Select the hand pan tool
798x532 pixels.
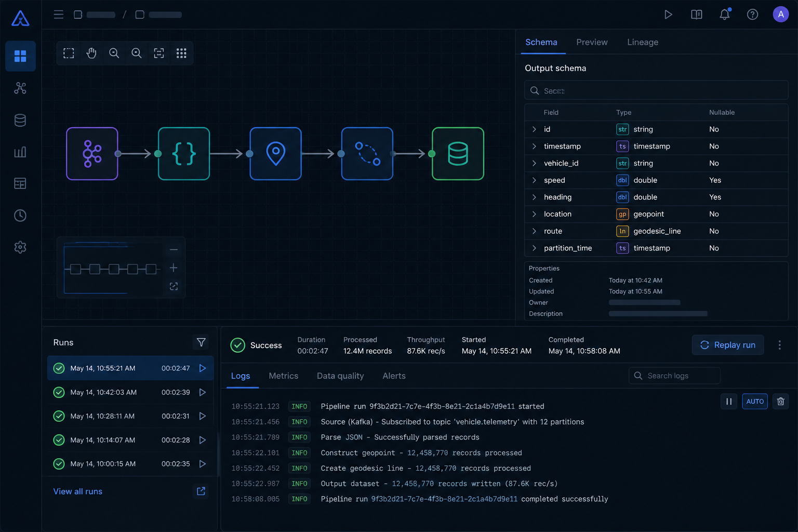tap(91, 53)
